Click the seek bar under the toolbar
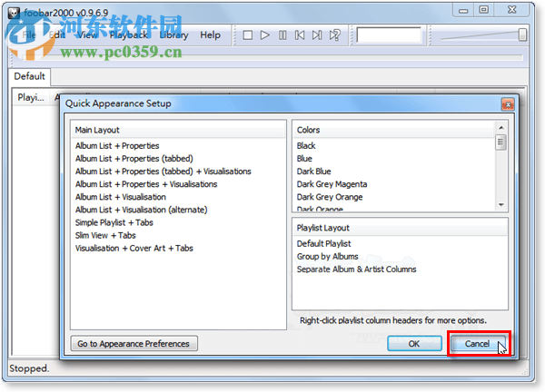Viewport: 545px width, 392px height. [x=272, y=58]
